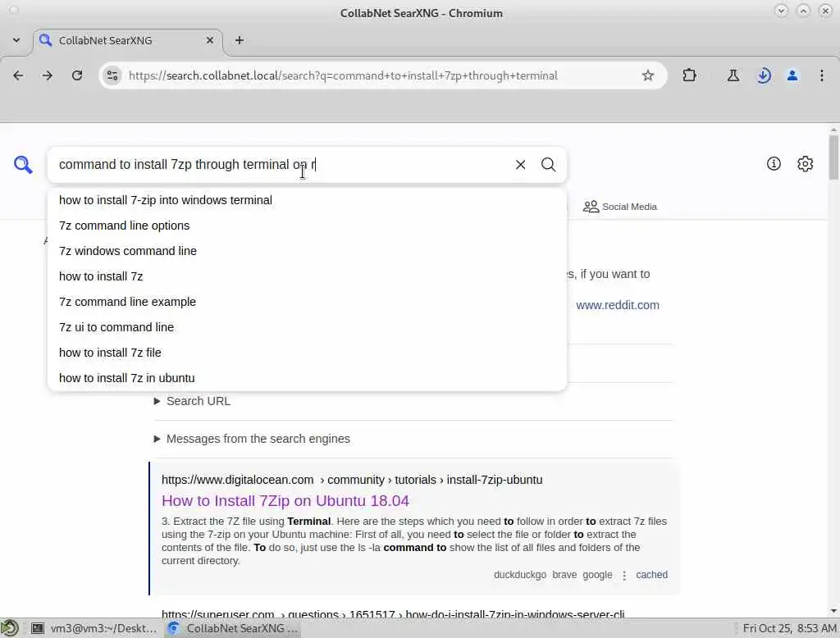This screenshot has height=638, width=840.
Task: Click the page vertical scrollbar thumb
Action: 833,158
